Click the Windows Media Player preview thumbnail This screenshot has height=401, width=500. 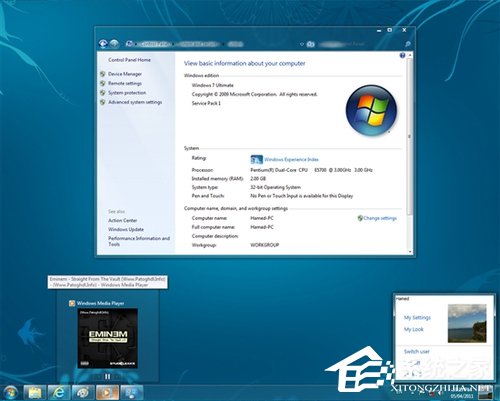point(108,338)
